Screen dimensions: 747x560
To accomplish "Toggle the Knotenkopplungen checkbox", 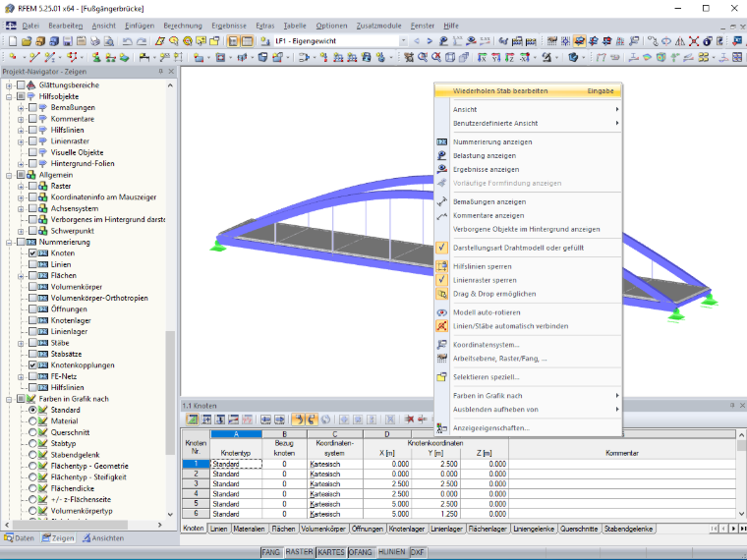I will click(x=32, y=365).
